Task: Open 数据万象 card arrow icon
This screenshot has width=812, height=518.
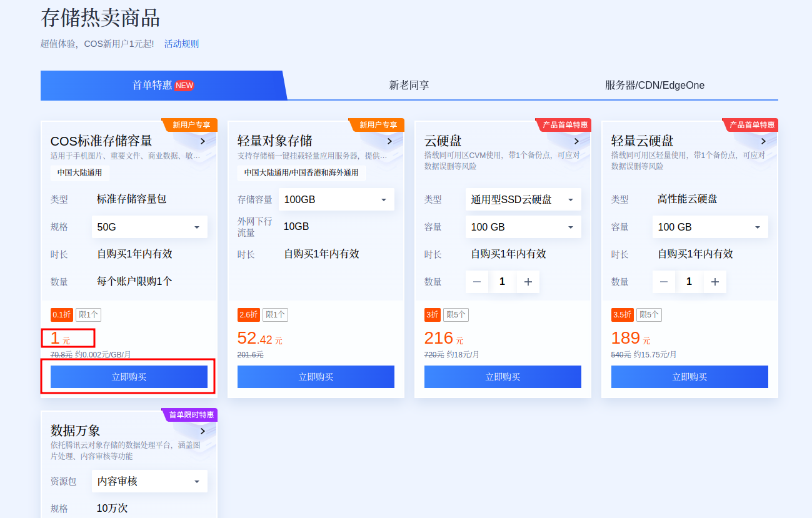Action: pos(203,431)
